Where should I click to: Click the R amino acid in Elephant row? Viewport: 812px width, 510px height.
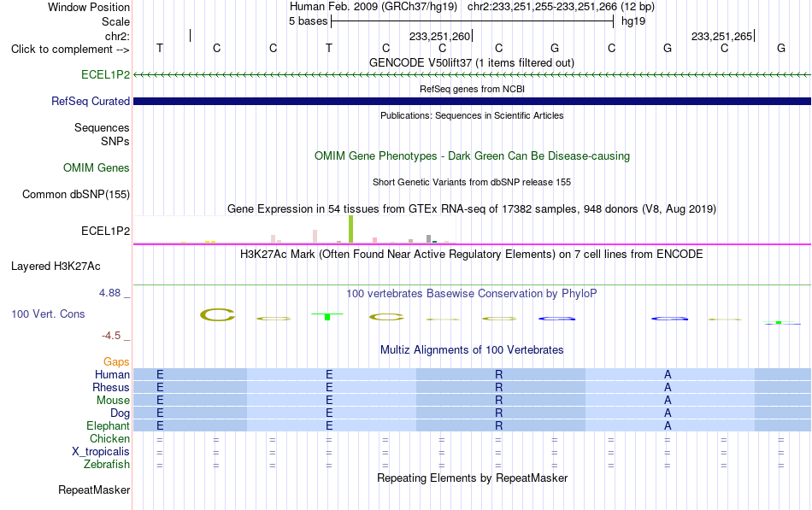point(498,426)
